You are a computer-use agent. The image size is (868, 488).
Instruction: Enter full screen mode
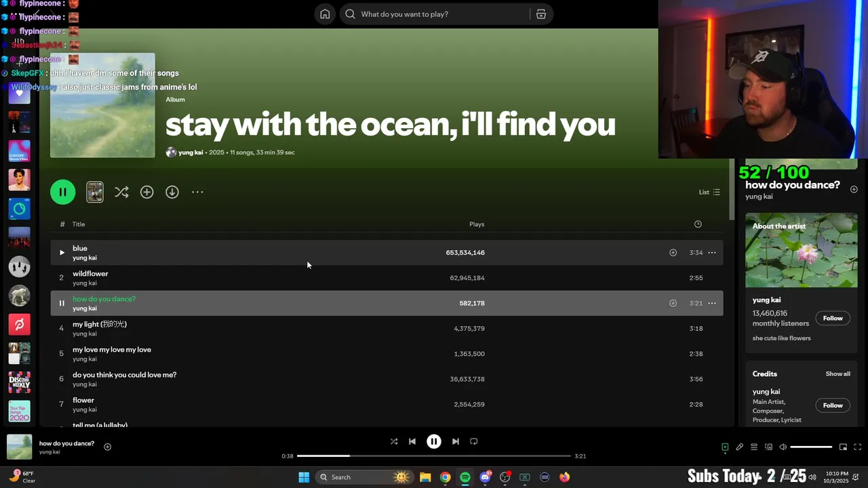(x=858, y=447)
